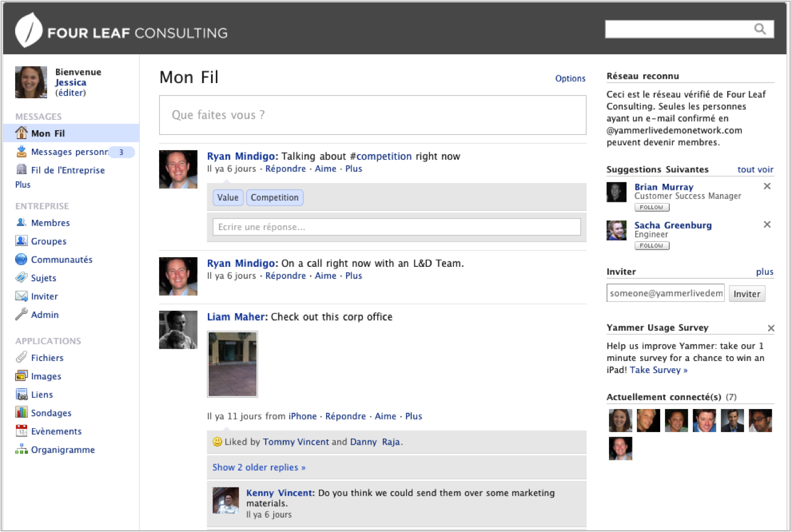Viewport: 791px width, 532px height.
Task: Click the Four Leaf Consulting leaf logo
Action: coord(29,30)
